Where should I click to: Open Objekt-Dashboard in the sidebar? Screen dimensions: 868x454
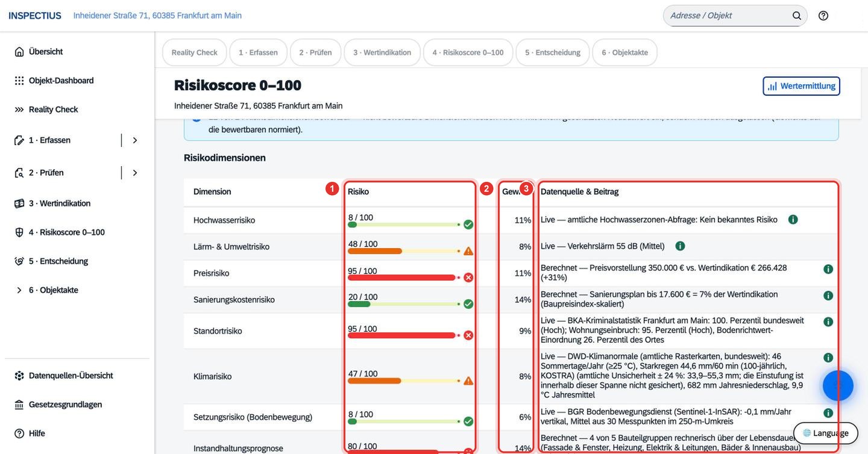pos(77,81)
